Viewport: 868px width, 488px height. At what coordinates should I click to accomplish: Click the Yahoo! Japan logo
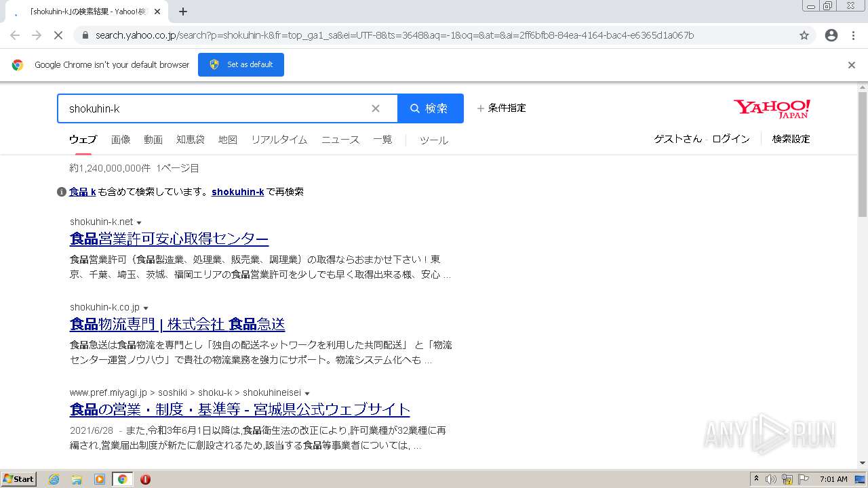coord(772,108)
